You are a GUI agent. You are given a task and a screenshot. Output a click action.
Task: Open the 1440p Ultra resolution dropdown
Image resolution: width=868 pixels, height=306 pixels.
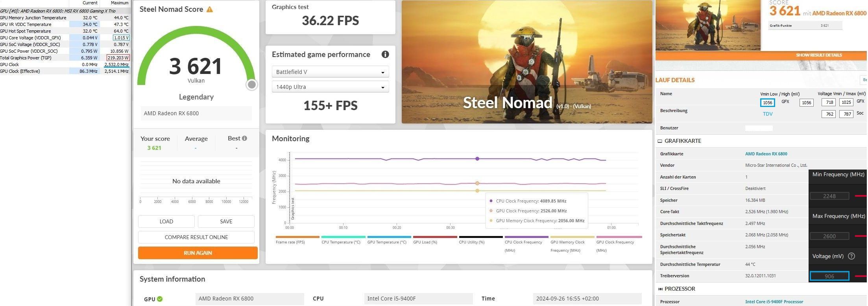(x=330, y=87)
